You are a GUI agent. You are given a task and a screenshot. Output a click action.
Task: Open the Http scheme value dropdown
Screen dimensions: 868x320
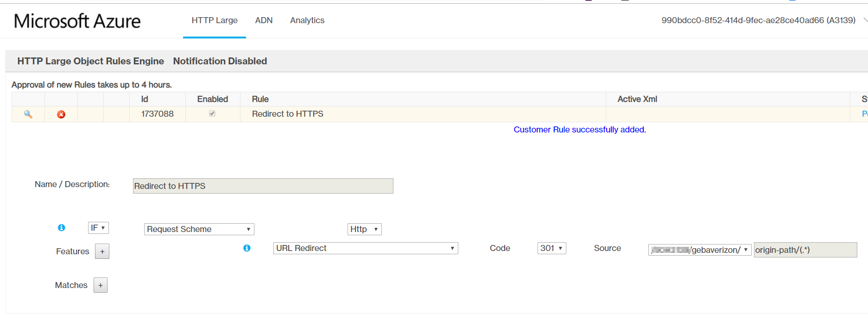[x=364, y=229]
